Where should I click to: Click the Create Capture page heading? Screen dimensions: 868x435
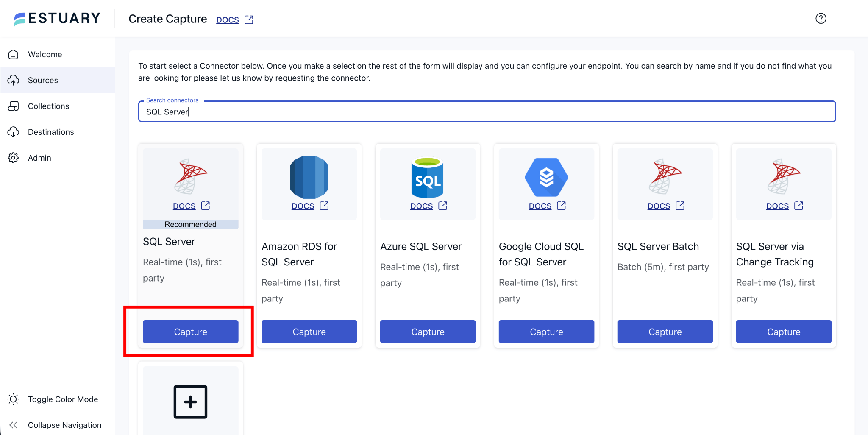tap(168, 19)
